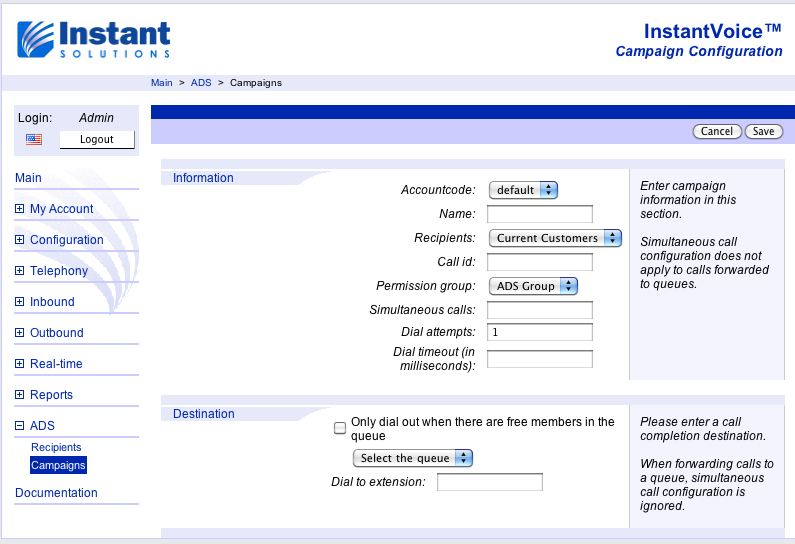Click the US flag language icon

tap(34, 140)
